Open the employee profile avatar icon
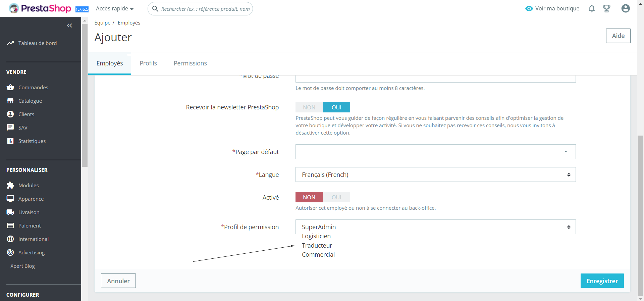The image size is (644, 301). pyautogui.click(x=626, y=8)
